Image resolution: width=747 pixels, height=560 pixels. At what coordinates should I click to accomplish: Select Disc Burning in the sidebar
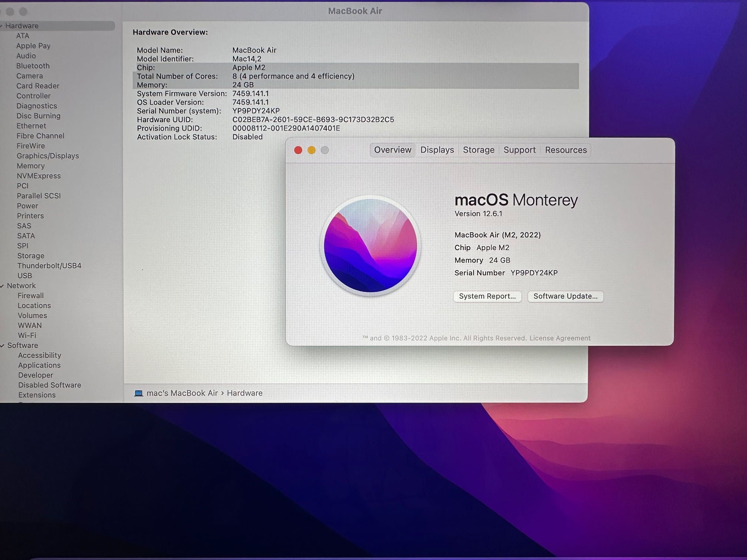(39, 116)
